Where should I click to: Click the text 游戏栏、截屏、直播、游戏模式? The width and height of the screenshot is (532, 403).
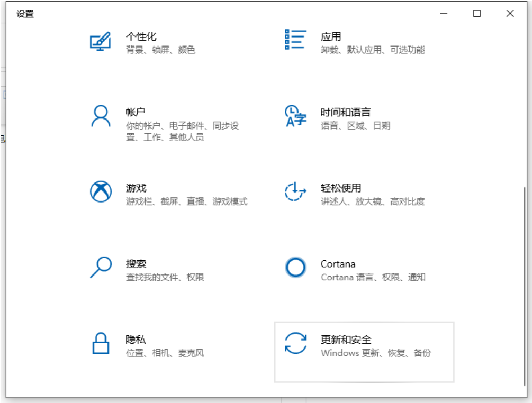pyautogui.click(x=187, y=201)
